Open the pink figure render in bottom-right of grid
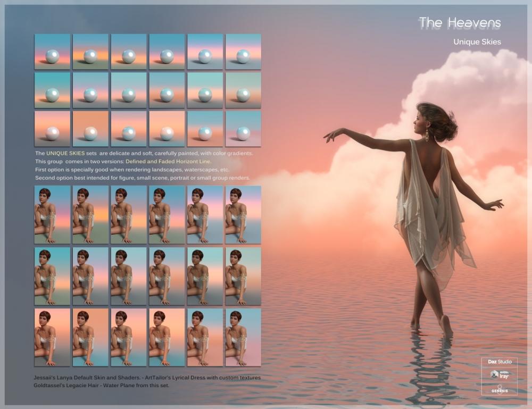This screenshot has height=409, width=532. click(243, 336)
